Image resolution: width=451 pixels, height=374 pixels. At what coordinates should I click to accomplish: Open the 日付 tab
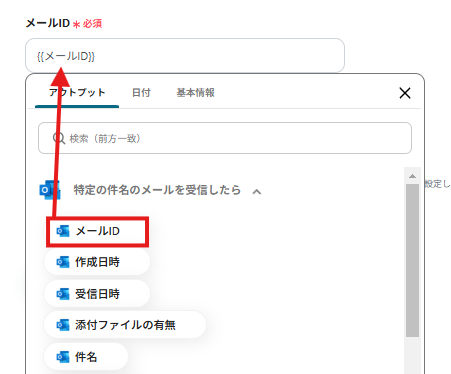[x=141, y=92]
